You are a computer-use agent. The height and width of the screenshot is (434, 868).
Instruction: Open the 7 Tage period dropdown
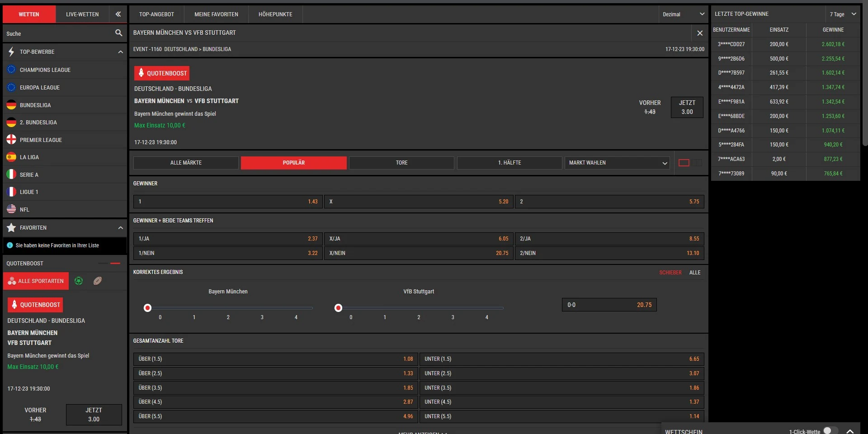click(843, 14)
